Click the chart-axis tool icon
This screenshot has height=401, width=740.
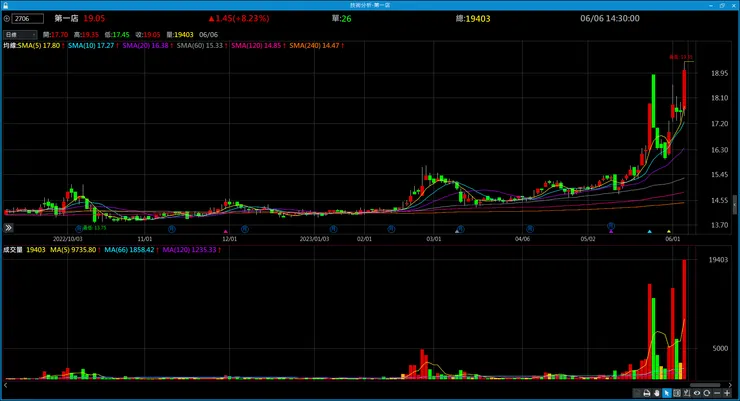click(687, 393)
